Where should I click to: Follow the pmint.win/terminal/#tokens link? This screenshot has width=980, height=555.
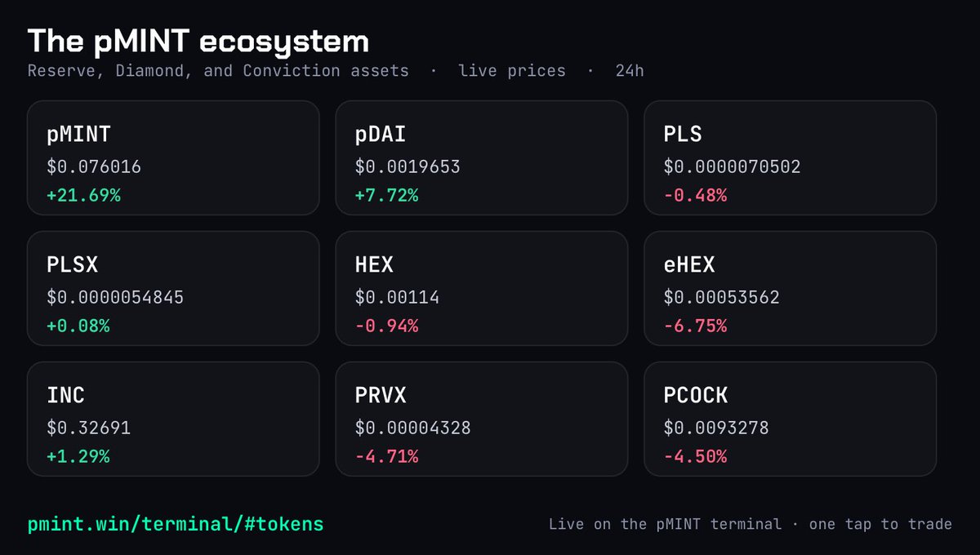(176, 524)
